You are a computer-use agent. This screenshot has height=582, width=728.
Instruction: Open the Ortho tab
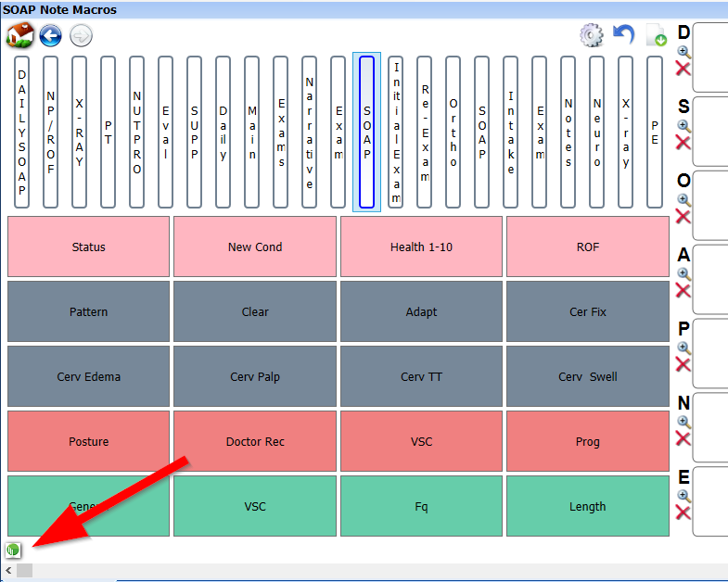pyautogui.click(x=453, y=132)
